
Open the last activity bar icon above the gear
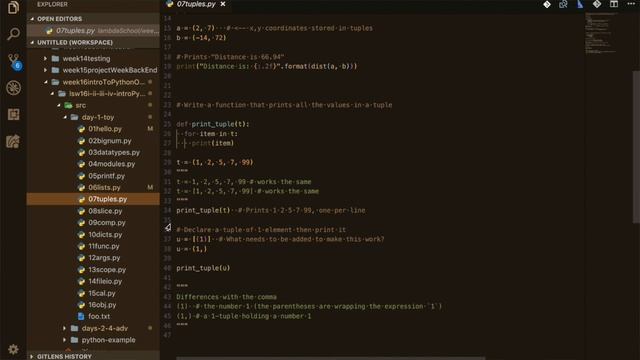point(13,141)
